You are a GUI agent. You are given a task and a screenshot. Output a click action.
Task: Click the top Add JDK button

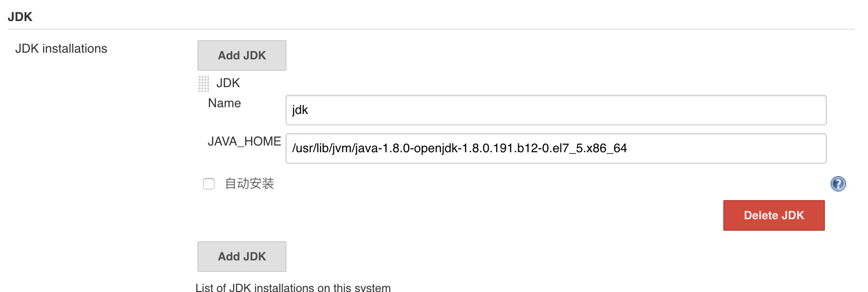coord(242,56)
